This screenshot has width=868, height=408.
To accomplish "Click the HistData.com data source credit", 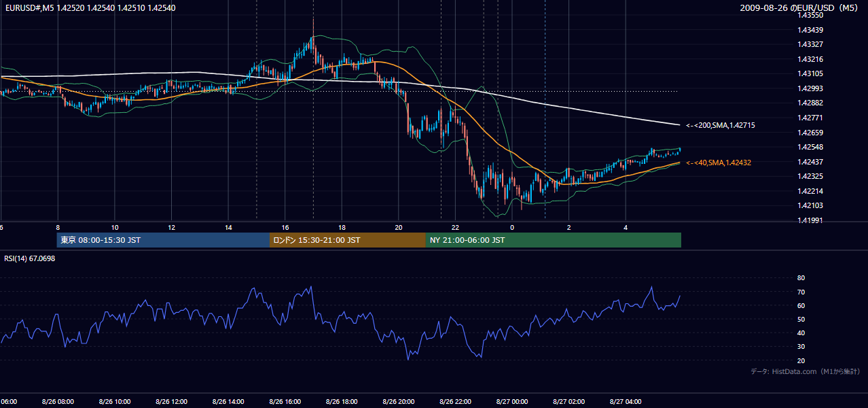I will pyautogui.click(x=806, y=371).
